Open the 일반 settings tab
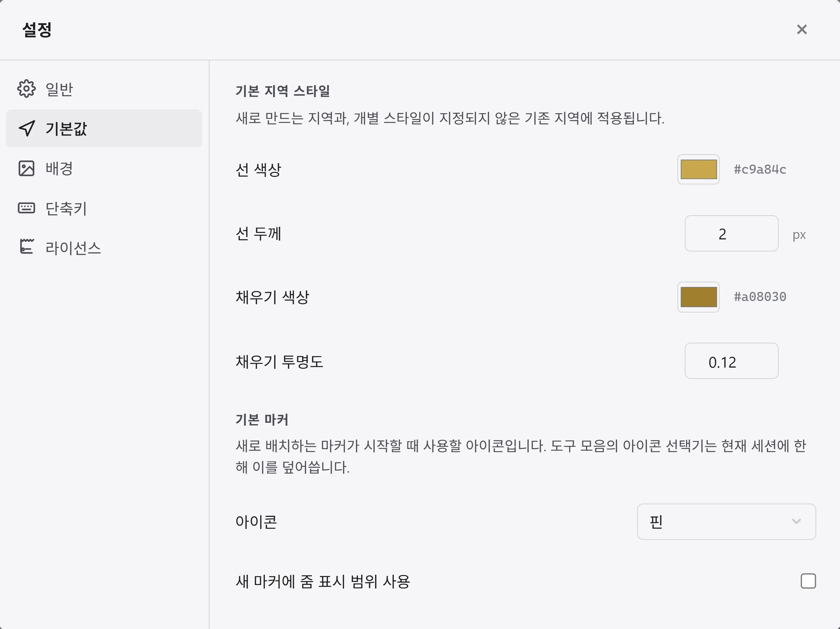Viewport: 840px width, 629px height. coord(104,89)
